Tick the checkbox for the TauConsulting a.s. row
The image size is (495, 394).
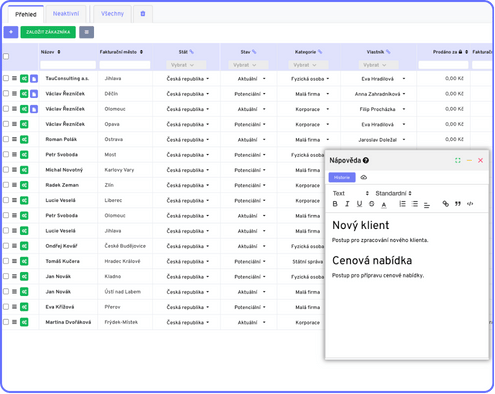[6, 78]
